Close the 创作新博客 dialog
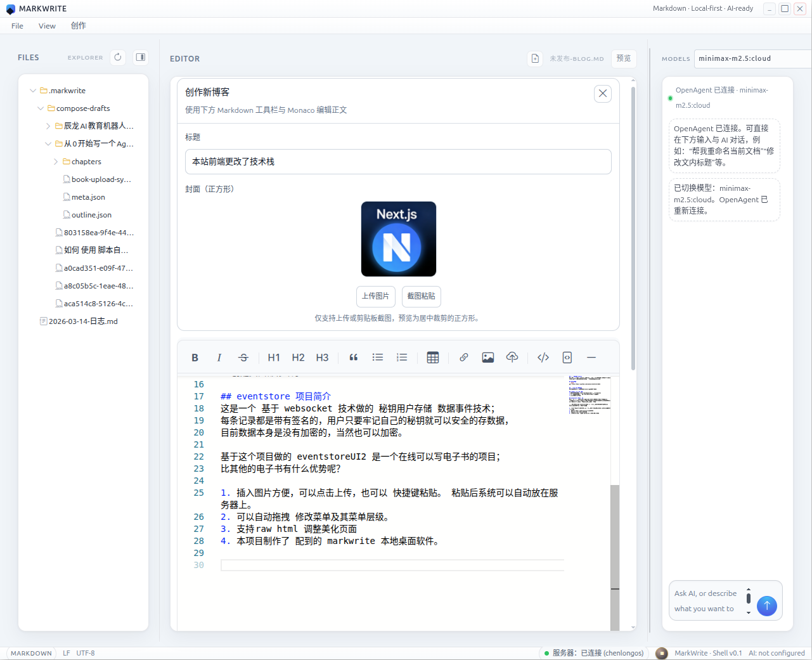 pos(603,93)
